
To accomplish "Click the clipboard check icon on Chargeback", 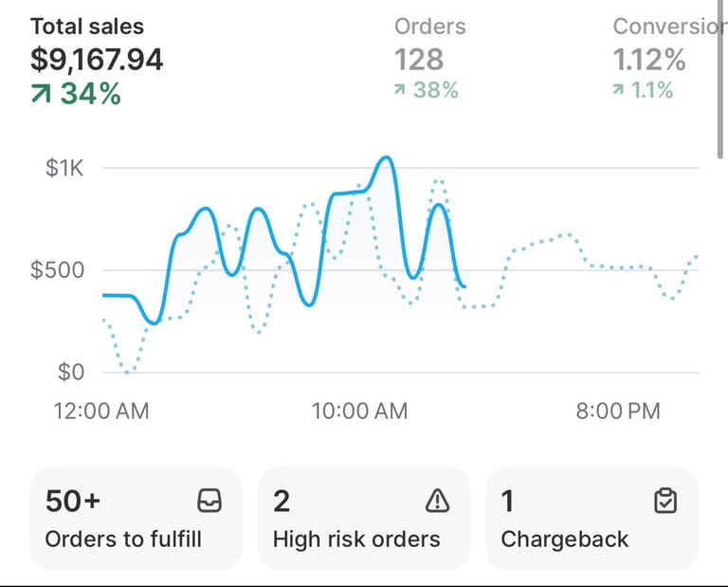I will click(x=665, y=501).
